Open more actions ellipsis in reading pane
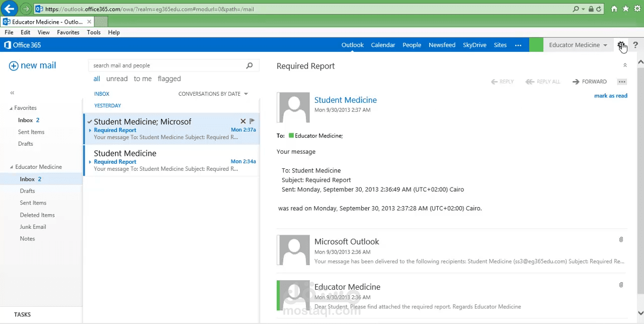This screenshot has width=644, height=324. pyautogui.click(x=622, y=82)
